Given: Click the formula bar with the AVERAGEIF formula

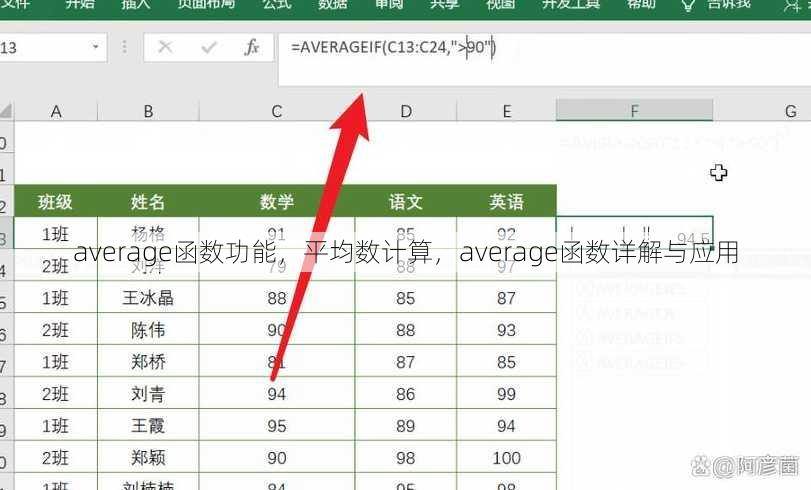Looking at the screenshot, I should point(544,60).
